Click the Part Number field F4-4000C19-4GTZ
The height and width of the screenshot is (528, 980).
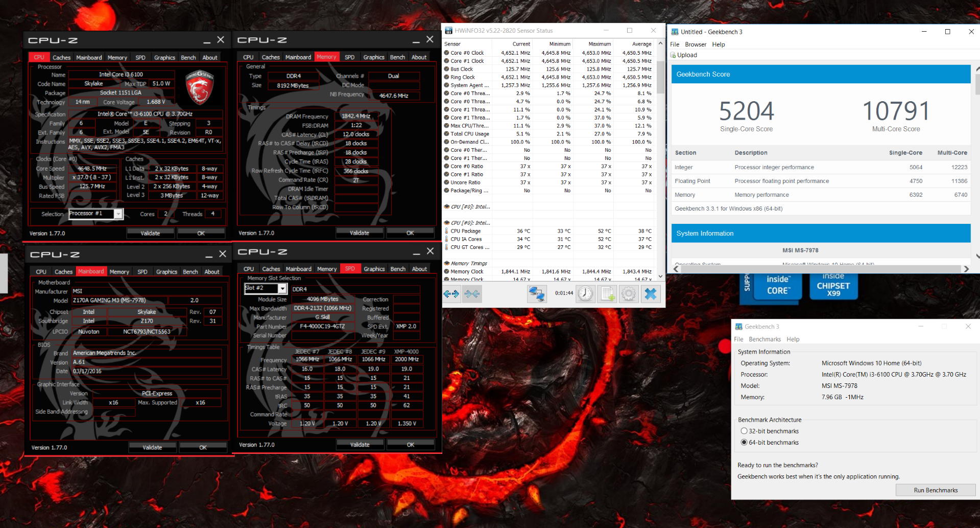point(322,326)
